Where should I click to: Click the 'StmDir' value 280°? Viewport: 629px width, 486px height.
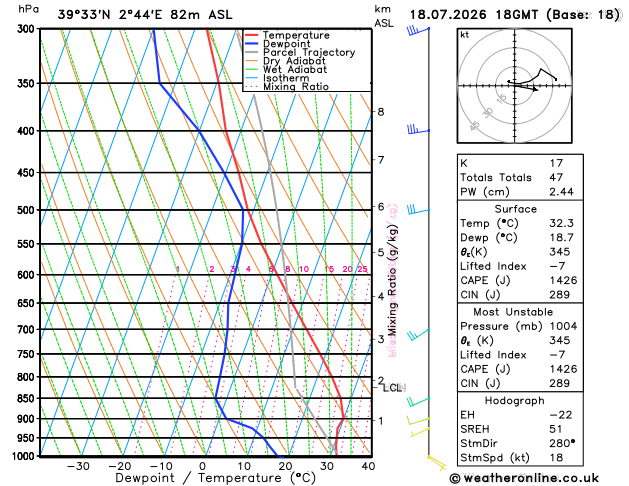562,443
